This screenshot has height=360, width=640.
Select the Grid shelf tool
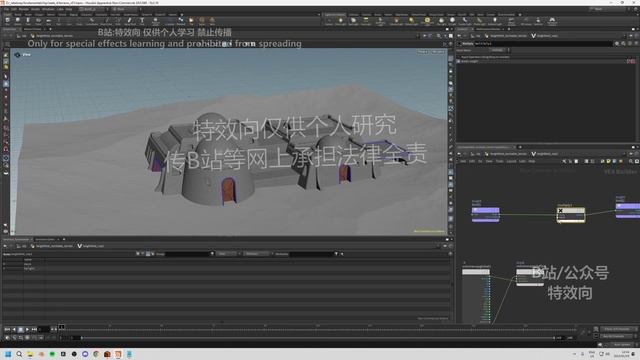48,21
